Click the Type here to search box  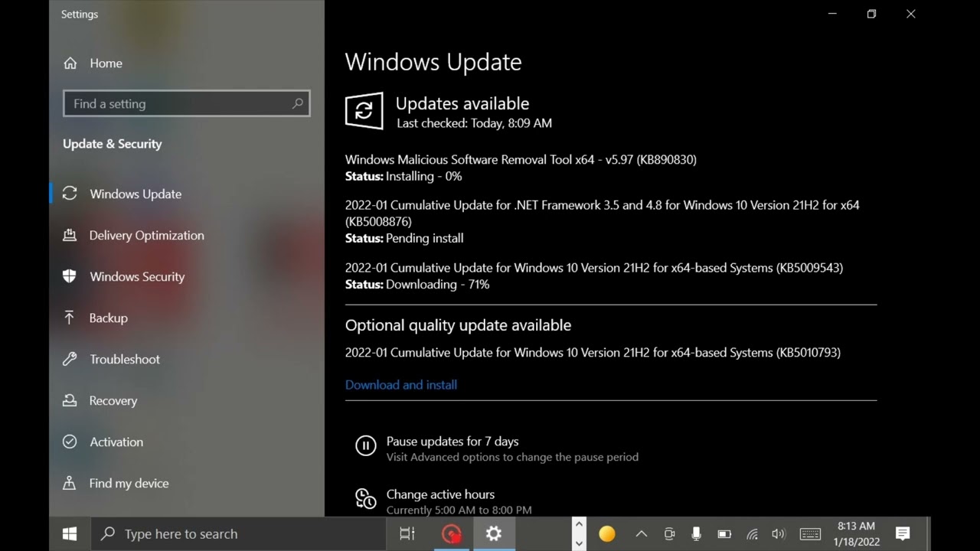(238, 533)
